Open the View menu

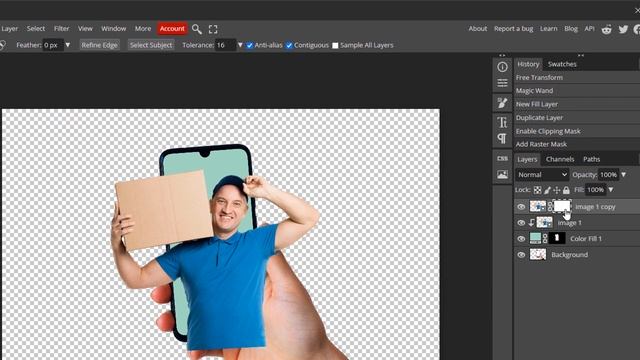click(x=85, y=29)
